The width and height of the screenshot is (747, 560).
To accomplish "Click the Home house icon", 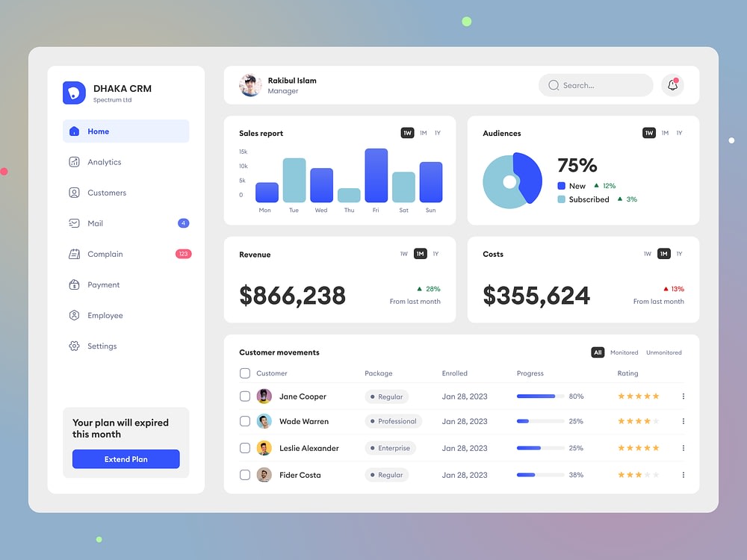I will click(74, 131).
